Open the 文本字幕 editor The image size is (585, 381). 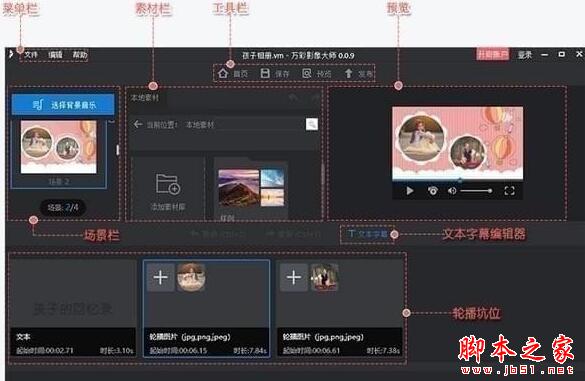pyautogui.click(x=367, y=234)
